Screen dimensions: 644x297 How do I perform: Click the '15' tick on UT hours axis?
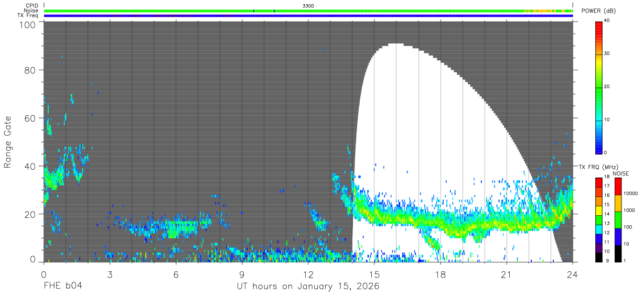coord(374,274)
